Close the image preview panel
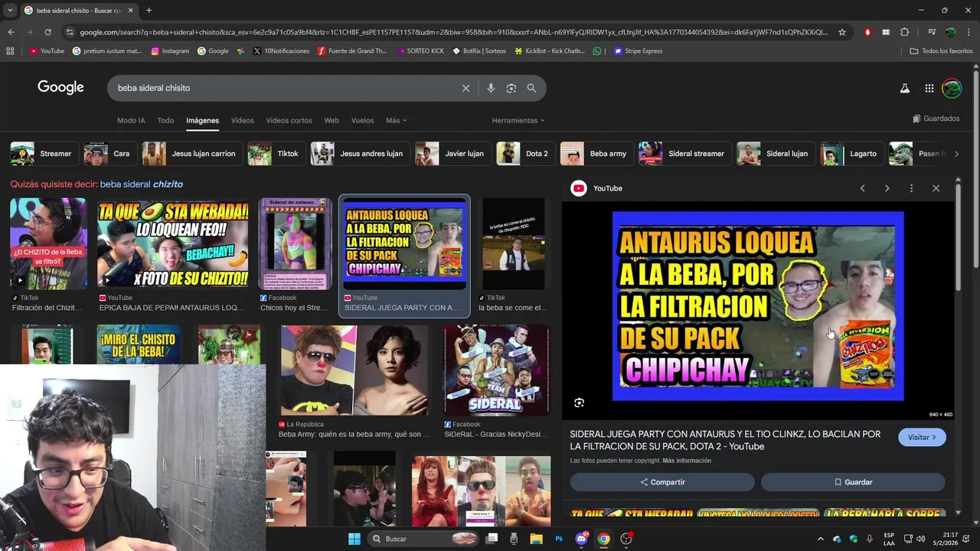980x551 pixels. point(936,188)
